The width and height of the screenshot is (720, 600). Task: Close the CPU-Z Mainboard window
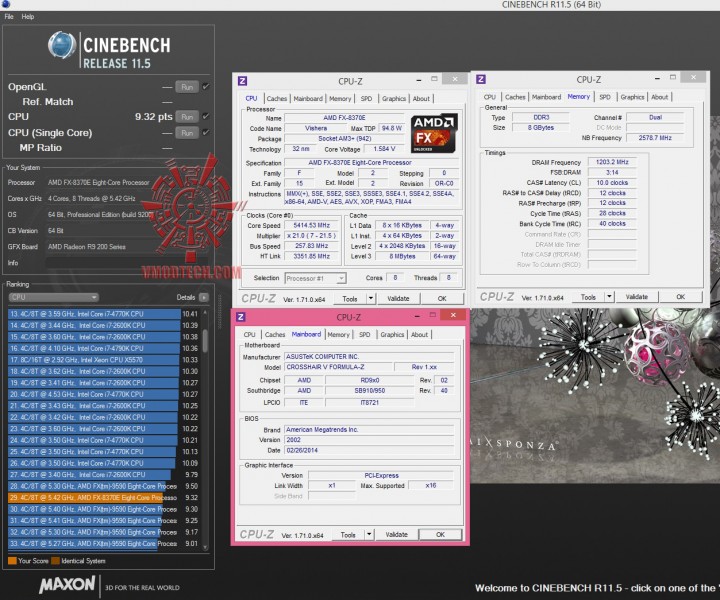coord(453,315)
